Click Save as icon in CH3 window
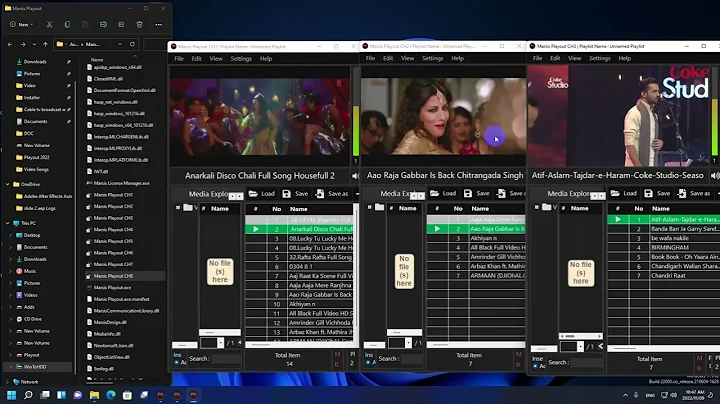This screenshot has height=404, width=720. [x=682, y=193]
